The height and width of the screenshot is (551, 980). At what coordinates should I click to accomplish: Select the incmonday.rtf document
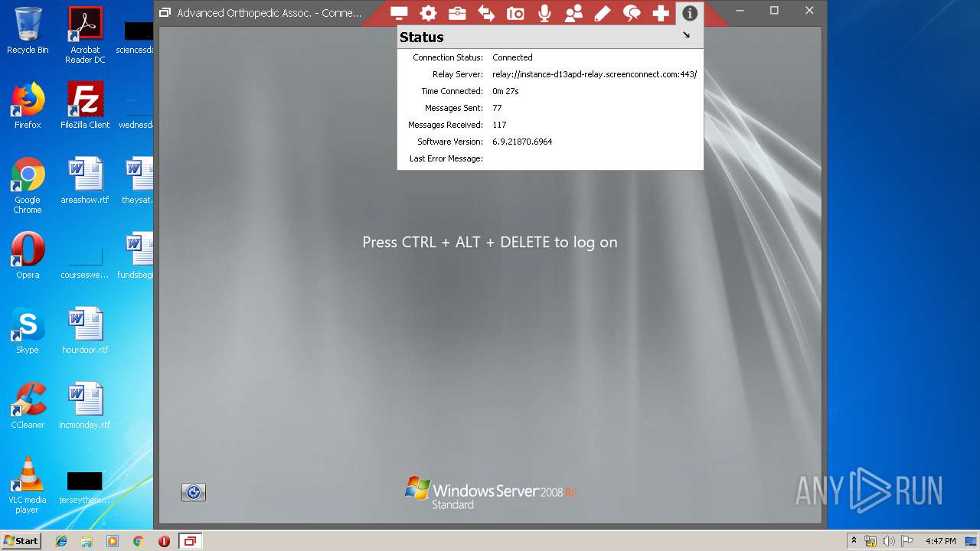pyautogui.click(x=85, y=406)
